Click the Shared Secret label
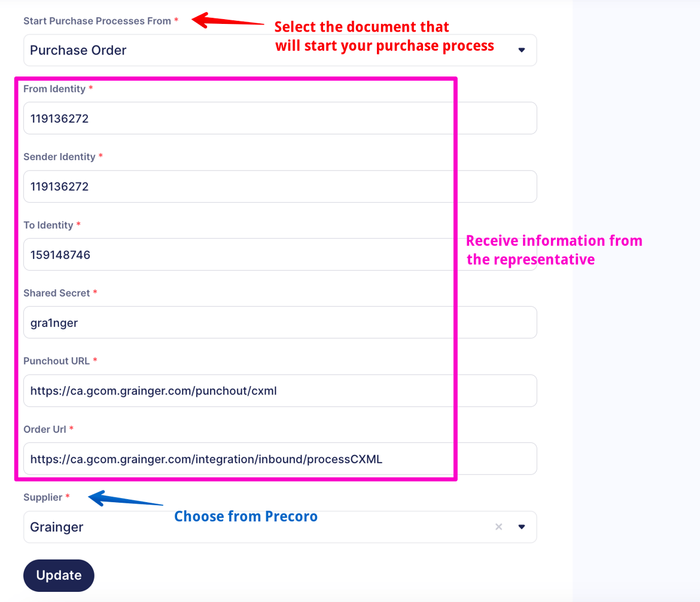 [x=57, y=293]
